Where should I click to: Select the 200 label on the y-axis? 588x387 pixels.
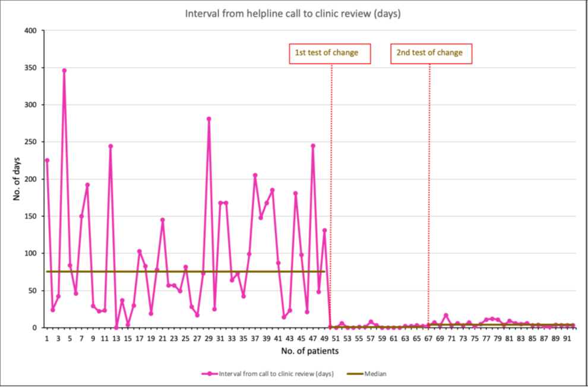(30, 179)
